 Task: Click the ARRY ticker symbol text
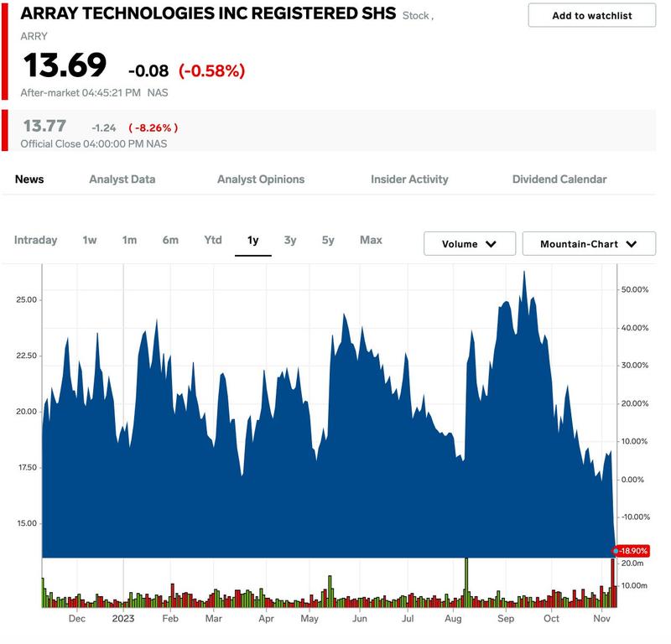point(34,36)
